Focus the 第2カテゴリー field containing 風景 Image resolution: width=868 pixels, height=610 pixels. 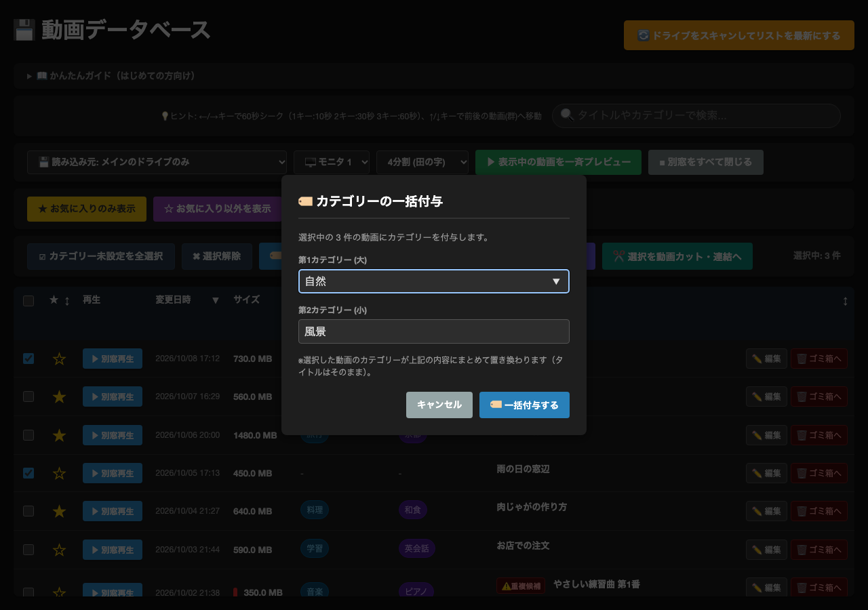[x=434, y=331]
